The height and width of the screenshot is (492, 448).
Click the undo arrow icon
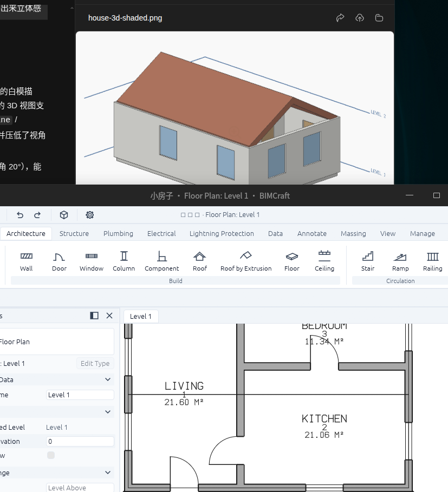click(x=20, y=215)
